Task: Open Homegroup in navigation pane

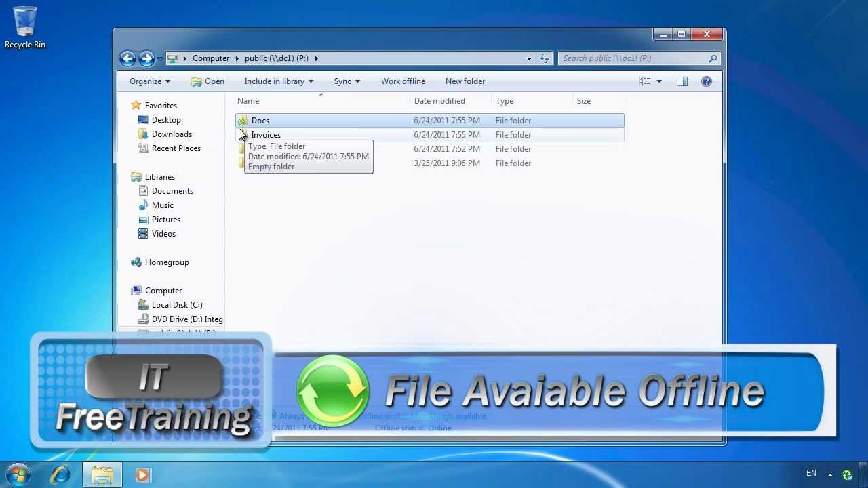Action: 167,262
